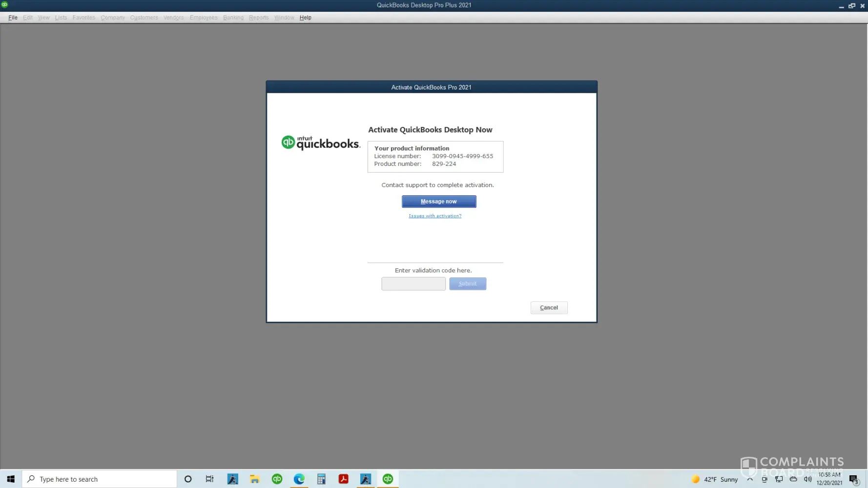Viewport: 868px width, 488px height.
Task: Click the Meet Now tray icon
Action: pos(765,479)
